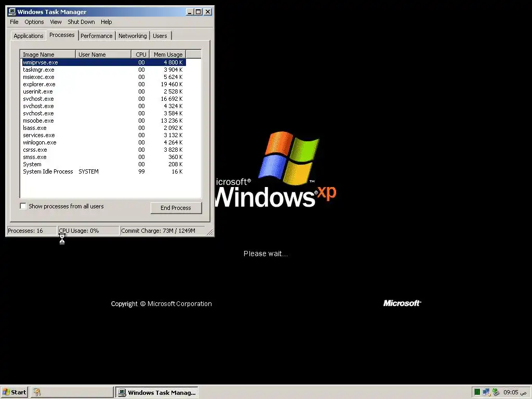Click the taskbar button with keys icon

72,392
